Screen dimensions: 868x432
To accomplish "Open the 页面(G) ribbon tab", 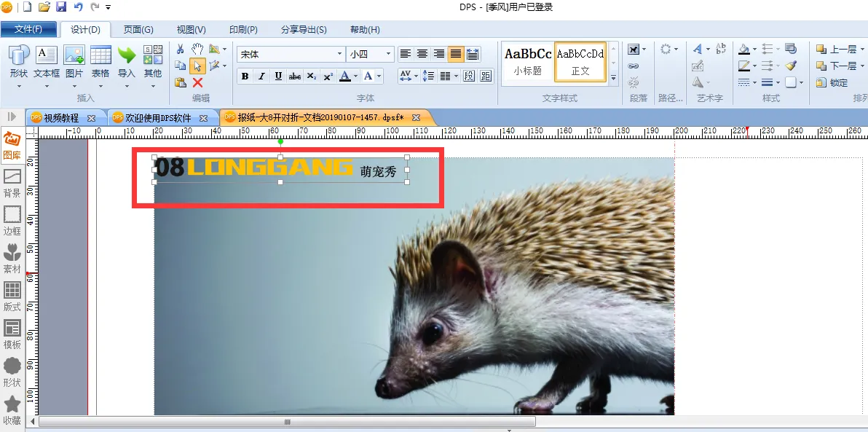I will pyautogui.click(x=138, y=29).
